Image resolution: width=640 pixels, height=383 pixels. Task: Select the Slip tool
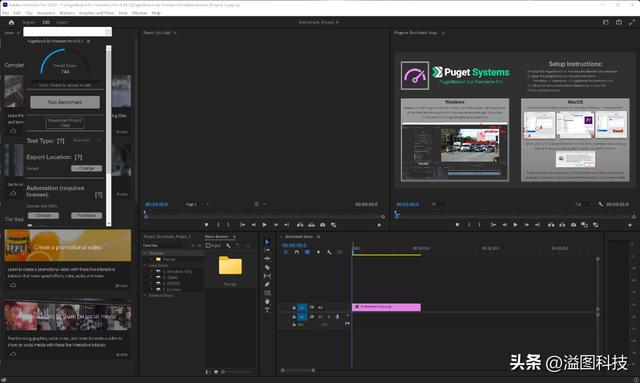(x=267, y=276)
